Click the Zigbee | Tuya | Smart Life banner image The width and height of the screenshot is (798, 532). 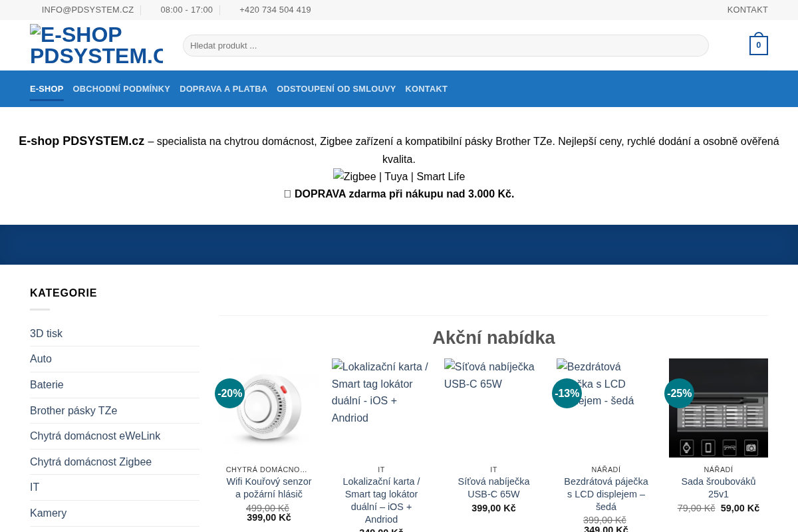(x=399, y=176)
